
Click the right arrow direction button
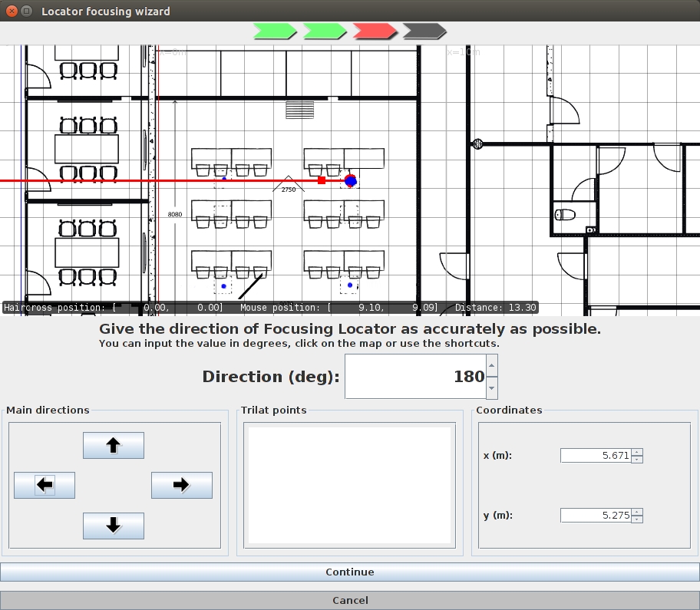point(182,485)
